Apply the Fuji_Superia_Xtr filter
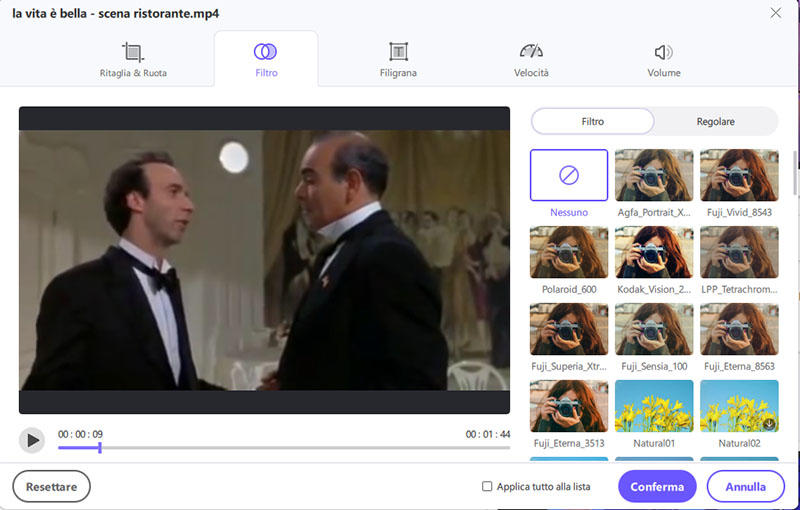Image resolution: width=800 pixels, height=510 pixels. [569, 329]
